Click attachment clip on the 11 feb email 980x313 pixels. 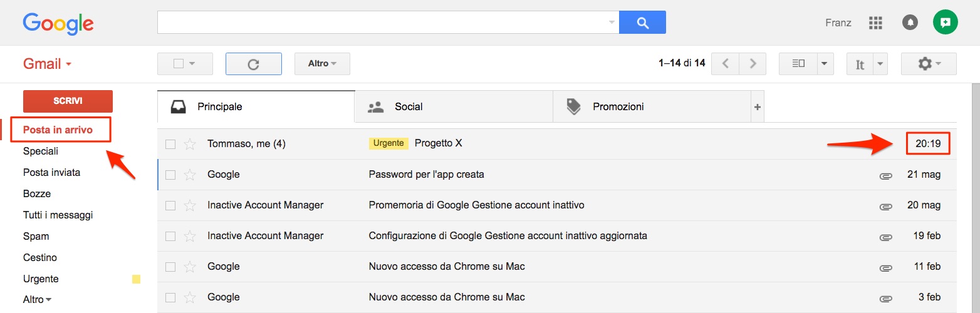point(885,268)
